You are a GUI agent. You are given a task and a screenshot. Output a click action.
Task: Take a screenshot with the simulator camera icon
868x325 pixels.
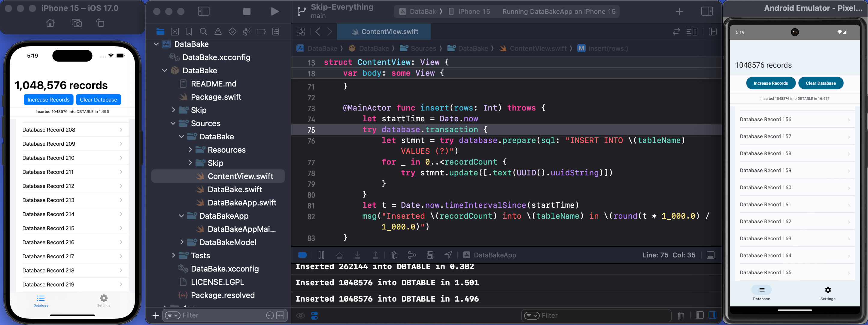point(77,23)
